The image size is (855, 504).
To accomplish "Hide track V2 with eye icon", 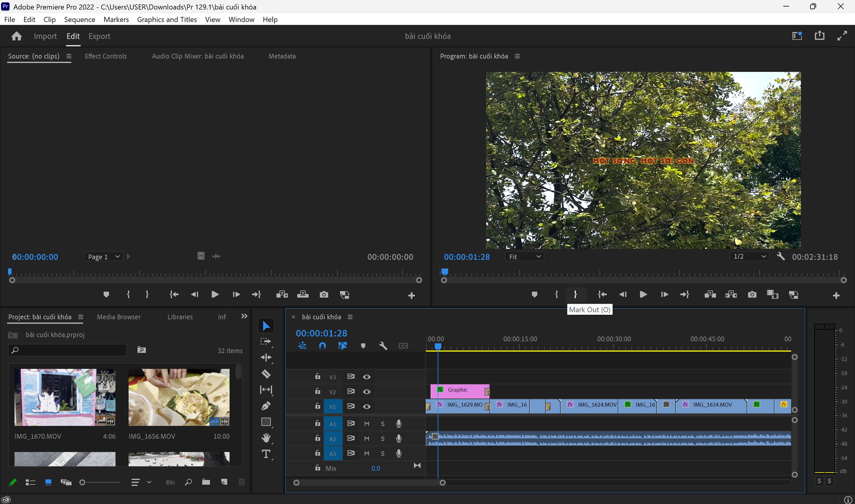I will pos(367,391).
